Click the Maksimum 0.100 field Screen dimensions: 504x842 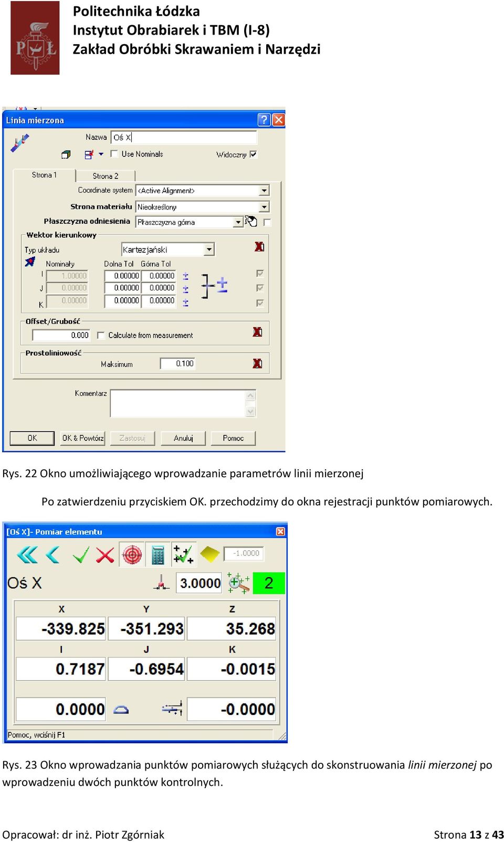coord(177,363)
